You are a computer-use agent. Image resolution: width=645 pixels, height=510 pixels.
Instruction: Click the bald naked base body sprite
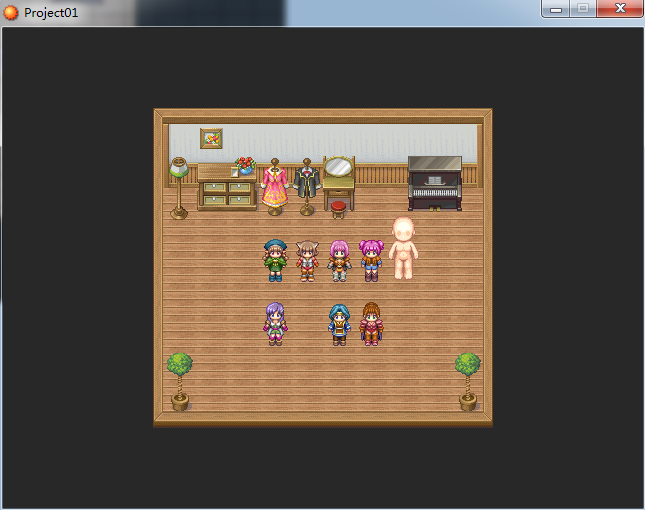tap(404, 248)
